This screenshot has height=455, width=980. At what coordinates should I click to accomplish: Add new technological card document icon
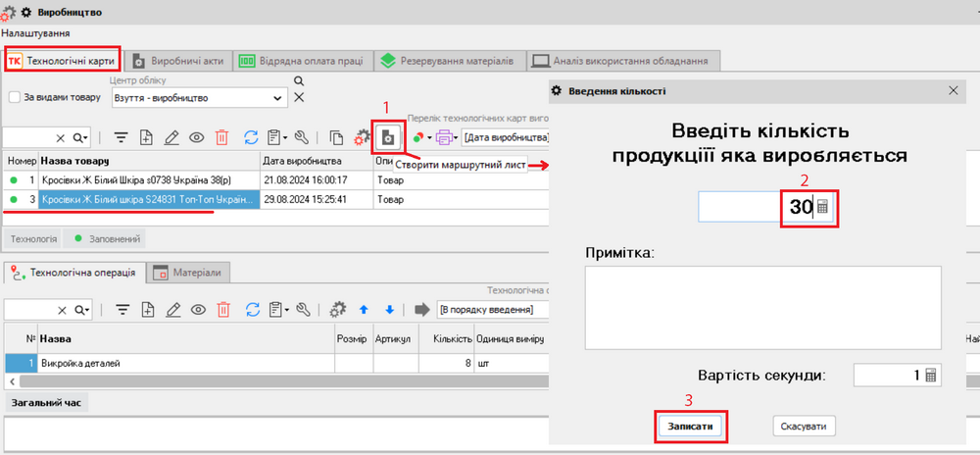[146, 137]
